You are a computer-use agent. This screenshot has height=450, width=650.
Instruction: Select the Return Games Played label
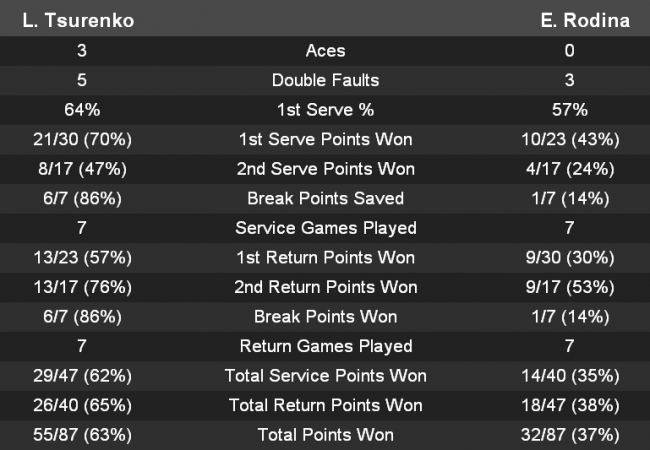pos(325,346)
